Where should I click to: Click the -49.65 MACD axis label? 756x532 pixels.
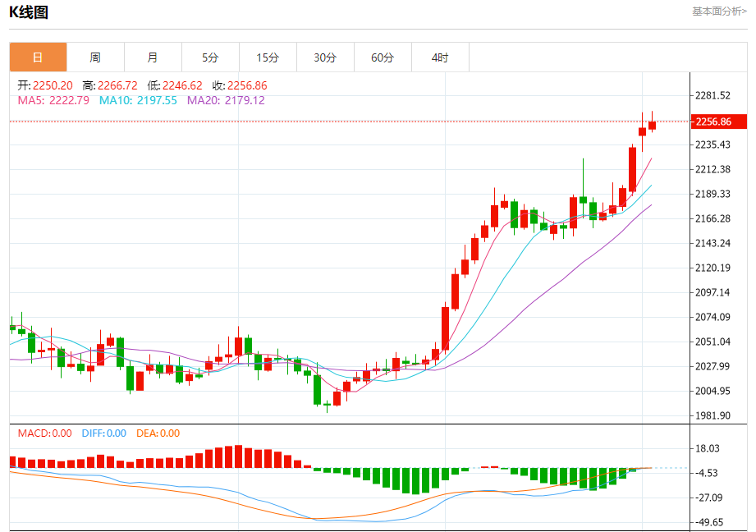(x=708, y=522)
